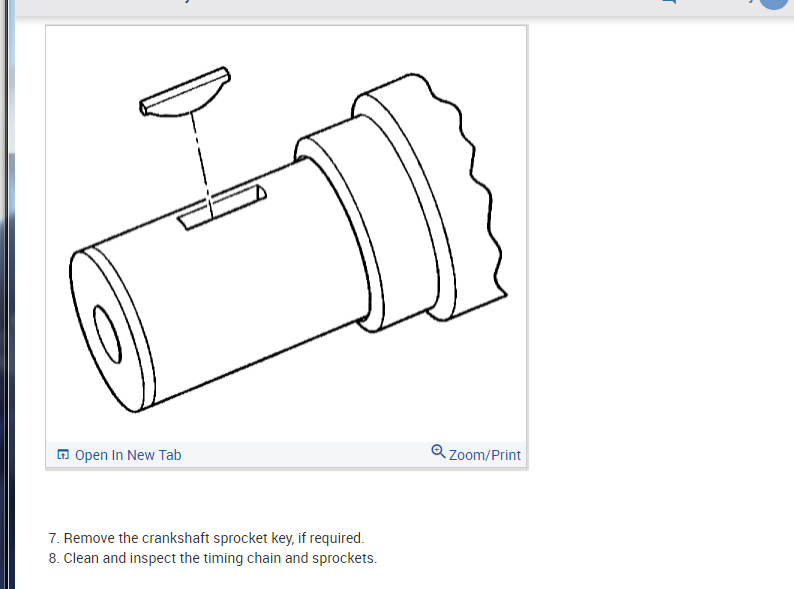Click the center bore hole of crankshaft nose
The image size is (794, 589).
coord(107,334)
